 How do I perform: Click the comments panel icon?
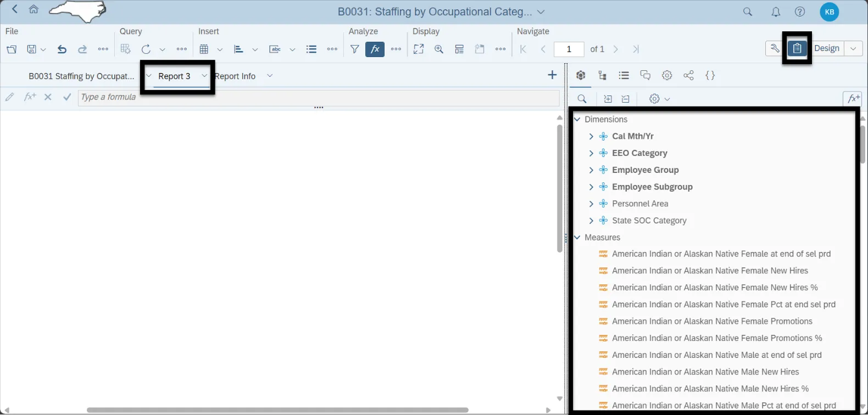point(646,76)
